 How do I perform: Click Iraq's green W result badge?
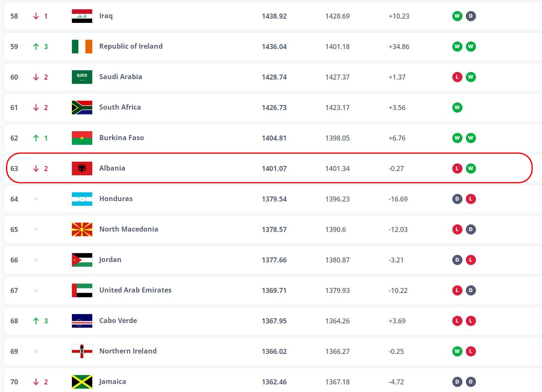click(x=457, y=16)
